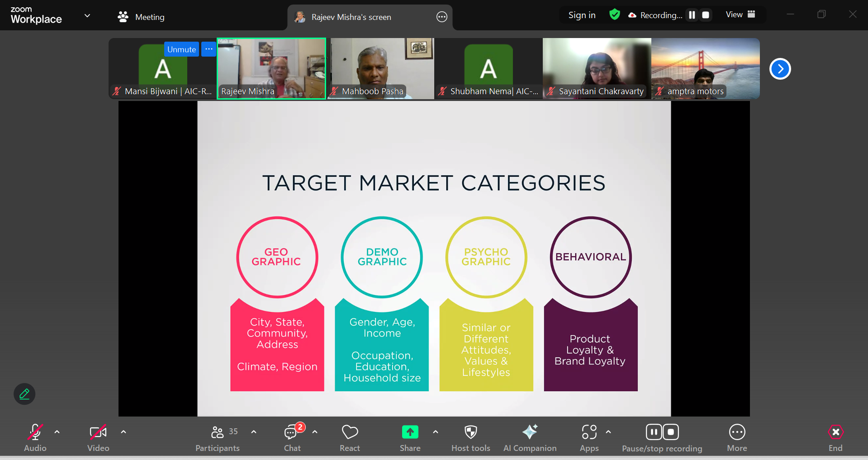The image size is (868, 460).
Task: Expand the Participants options caret
Action: click(254, 432)
